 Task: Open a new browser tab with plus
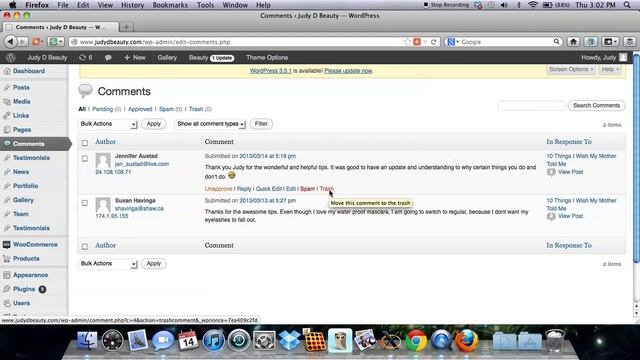pyautogui.click(x=127, y=27)
